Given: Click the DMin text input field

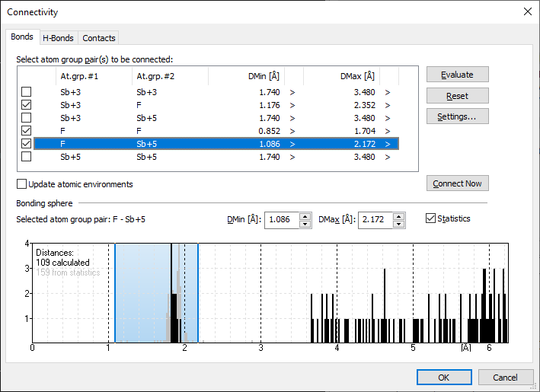Looking at the screenshot, I should coord(281,220).
